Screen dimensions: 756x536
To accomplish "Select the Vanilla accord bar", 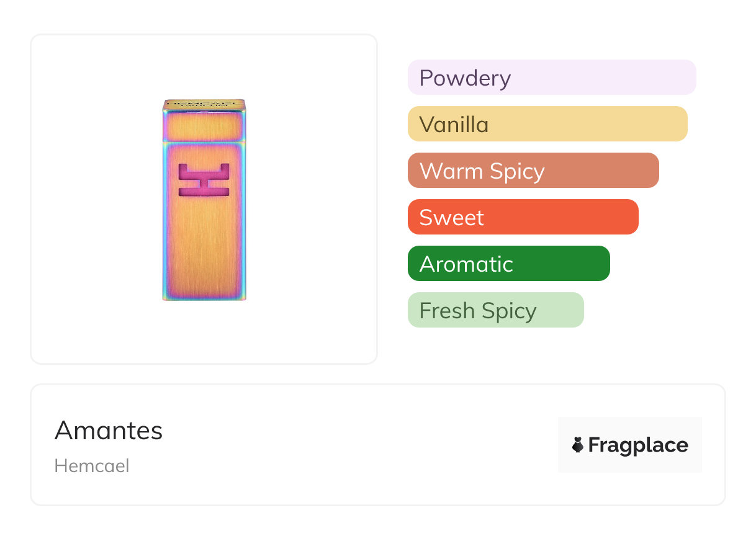I will click(547, 124).
